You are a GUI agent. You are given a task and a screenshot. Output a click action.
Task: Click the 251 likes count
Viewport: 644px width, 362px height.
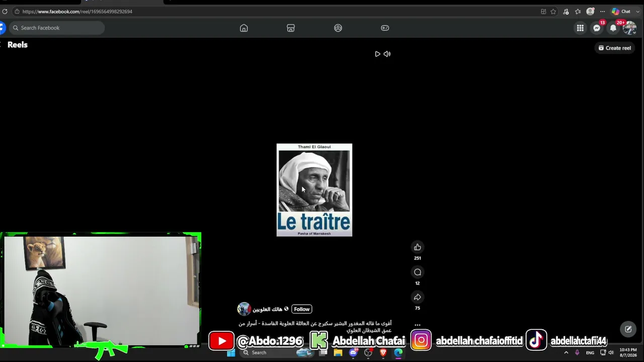pos(418,258)
